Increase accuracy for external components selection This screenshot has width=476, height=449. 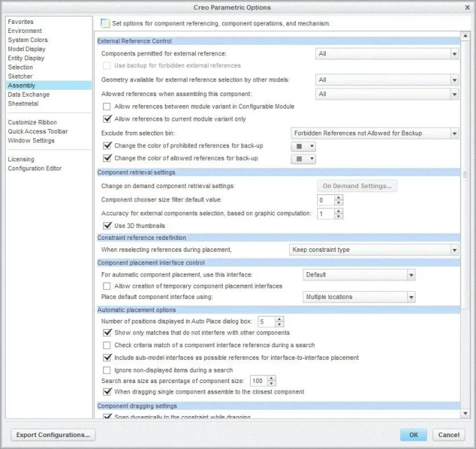click(x=338, y=211)
